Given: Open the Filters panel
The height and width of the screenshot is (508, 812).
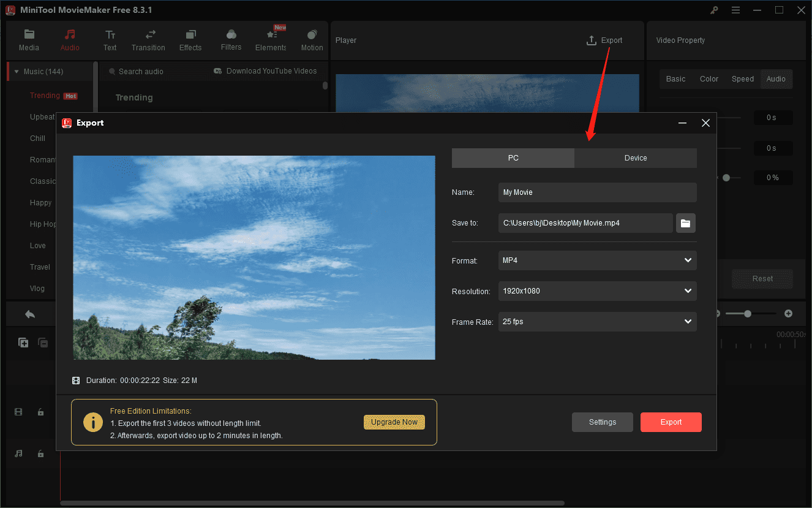Looking at the screenshot, I should [231, 39].
